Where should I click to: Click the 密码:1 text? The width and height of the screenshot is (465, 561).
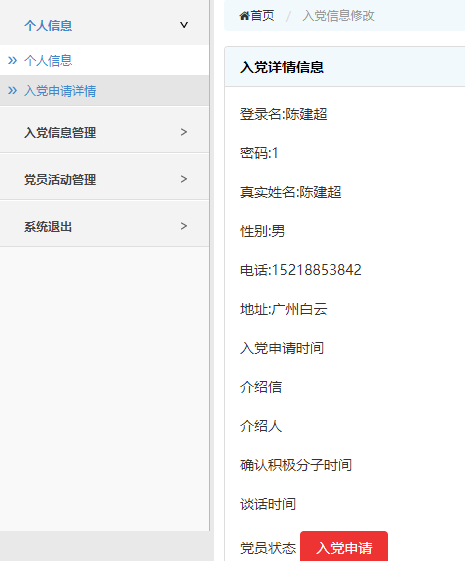(x=259, y=153)
